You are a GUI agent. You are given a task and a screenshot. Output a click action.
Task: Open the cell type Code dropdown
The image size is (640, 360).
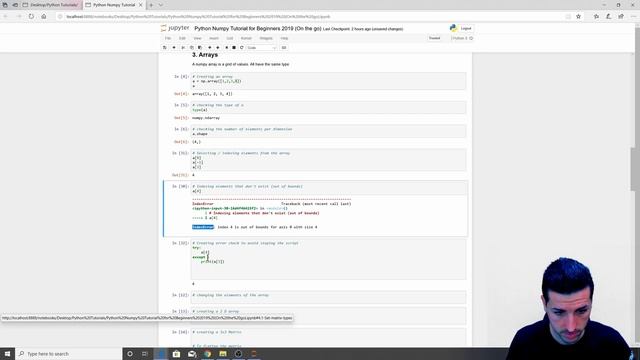coord(262,48)
